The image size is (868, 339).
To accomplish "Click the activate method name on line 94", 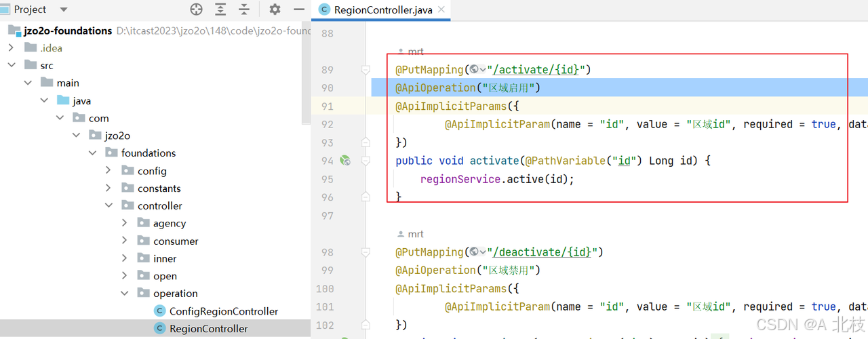I will pos(494,161).
